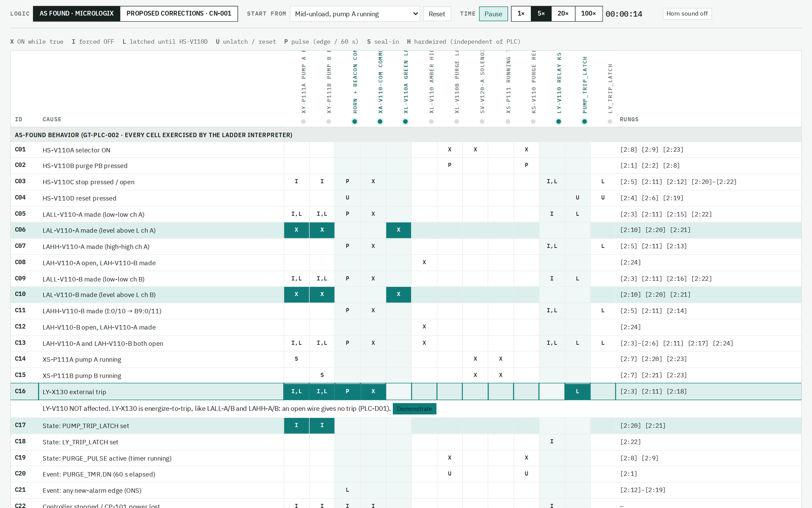Click the XA-V110-COM indicator dot
812x508 pixels.
[x=380, y=122]
